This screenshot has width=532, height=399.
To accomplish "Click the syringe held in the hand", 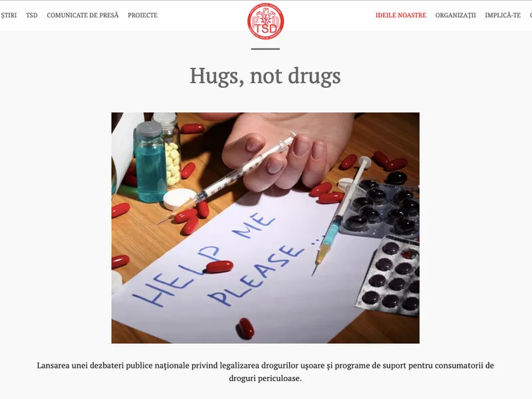I will [225, 178].
